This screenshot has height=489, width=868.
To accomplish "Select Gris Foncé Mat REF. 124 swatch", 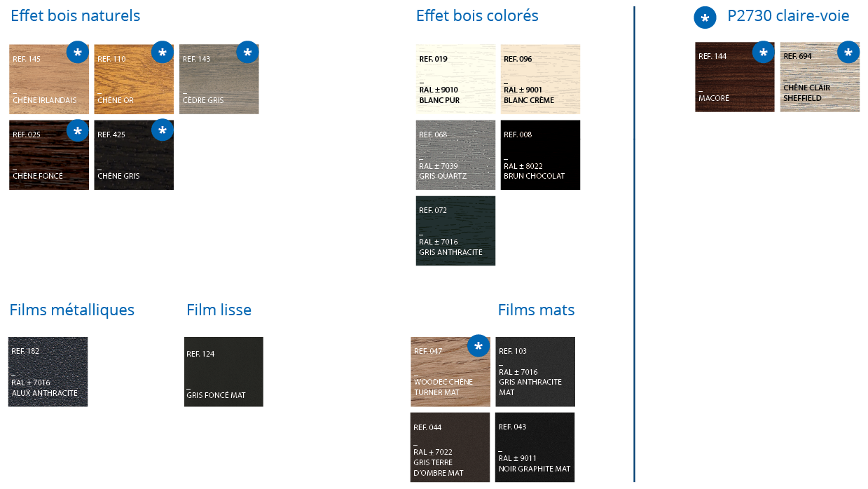I will click(x=223, y=372).
